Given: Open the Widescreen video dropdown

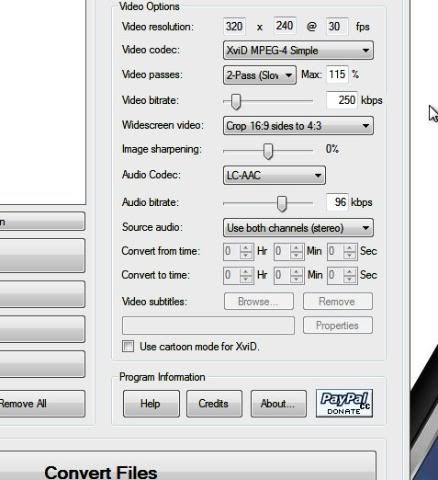Looking at the screenshot, I should tap(298, 126).
